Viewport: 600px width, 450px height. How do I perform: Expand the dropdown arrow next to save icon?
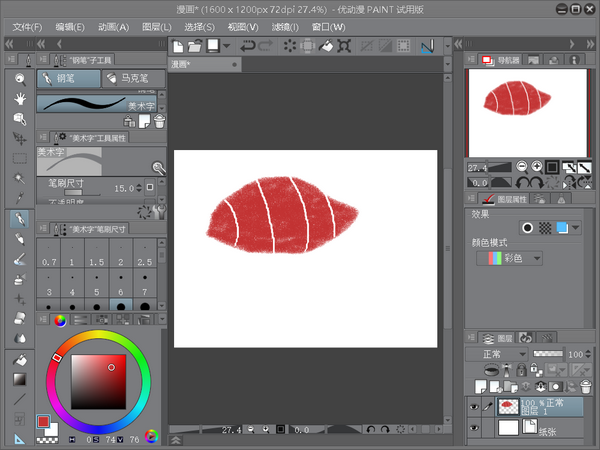click(x=227, y=46)
